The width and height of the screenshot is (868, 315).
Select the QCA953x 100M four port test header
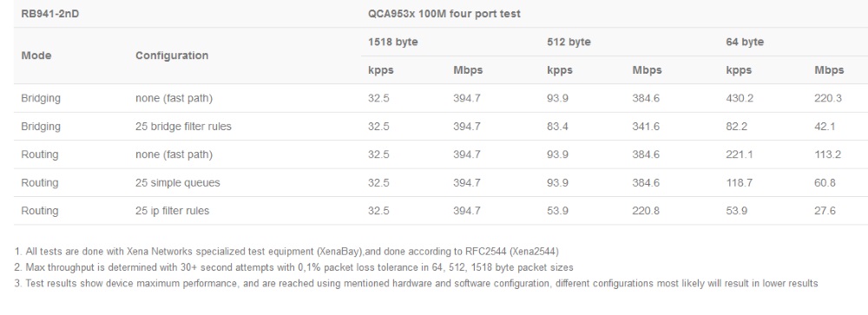click(x=444, y=14)
